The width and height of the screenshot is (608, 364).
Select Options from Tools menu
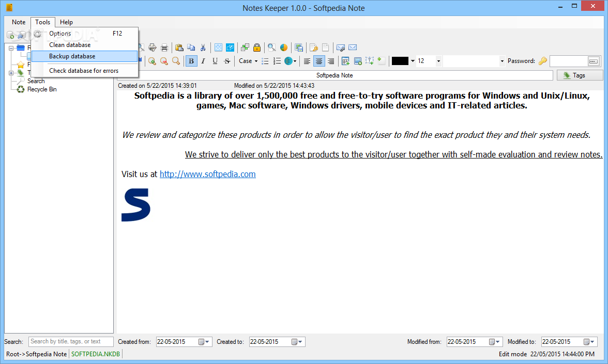(x=85, y=34)
